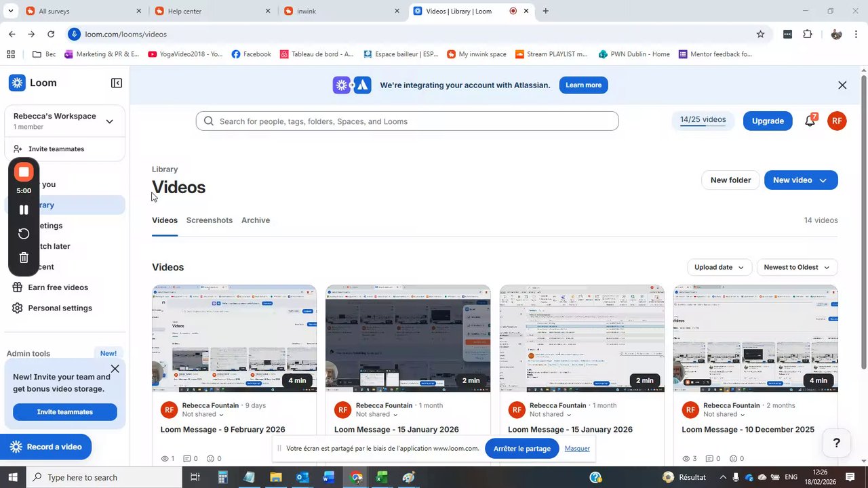The image size is (868, 488).
Task: Open Word from the taskbar
Action: (329, 477)
